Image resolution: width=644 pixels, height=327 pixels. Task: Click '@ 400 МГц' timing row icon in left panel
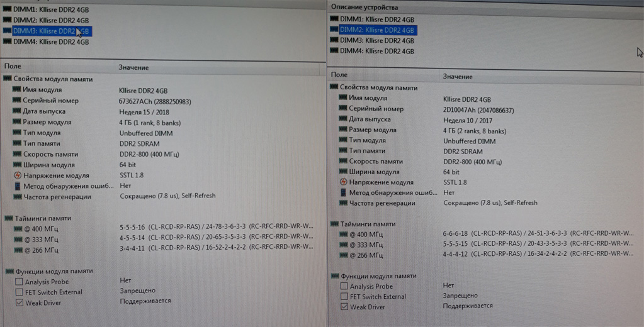[18, 228]
